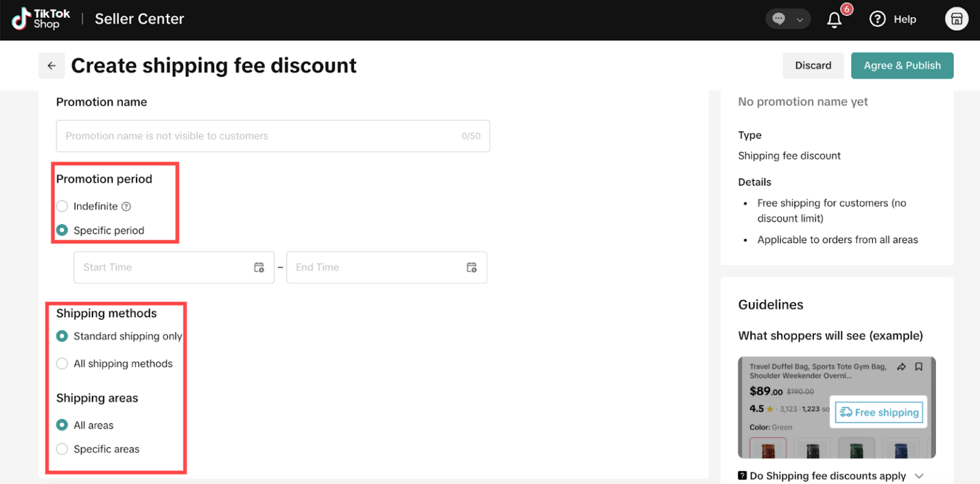This screenshot has height=484, width=980.
Task: Select the green bag color swatch in the preview
Action: pos(856,449)
